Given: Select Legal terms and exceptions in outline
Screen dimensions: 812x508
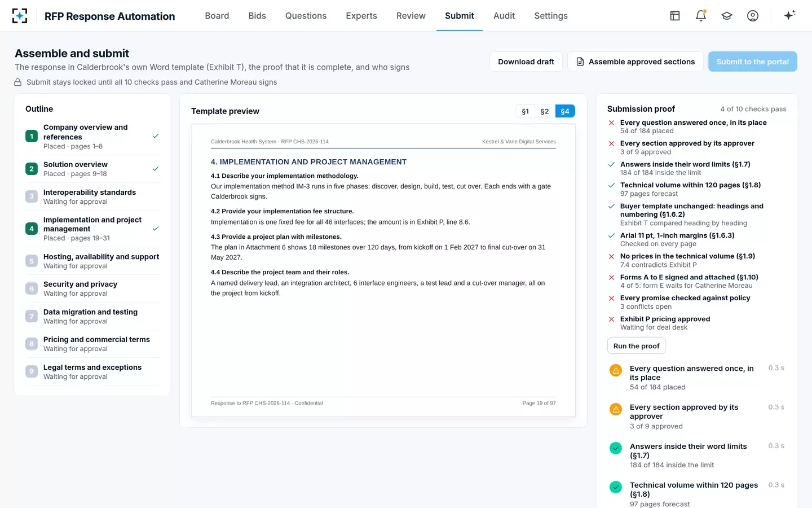Looking at the screenshot, I should pyautogui.click(x=93, y=371).
